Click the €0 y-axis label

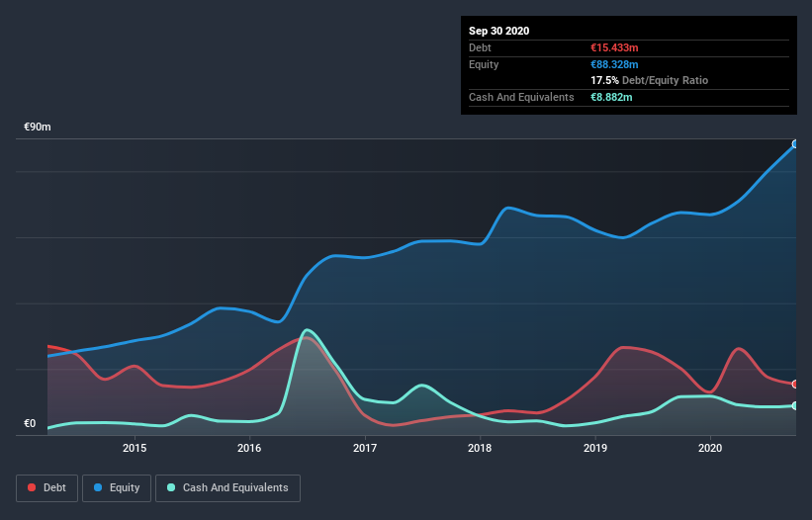[x=30, y=424]
